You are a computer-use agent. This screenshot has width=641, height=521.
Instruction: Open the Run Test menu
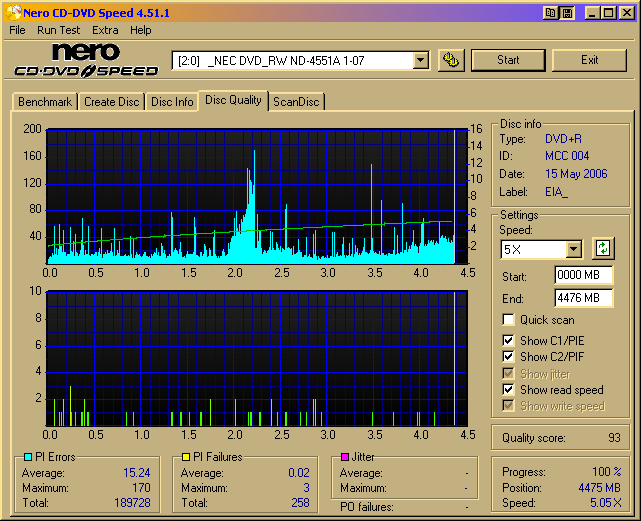click(58, 30)
